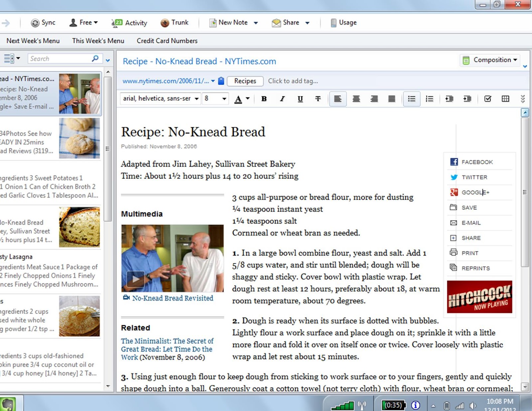The image size is (532, 411).
Task: Toggle right text alignment
Action: [374, 99]
